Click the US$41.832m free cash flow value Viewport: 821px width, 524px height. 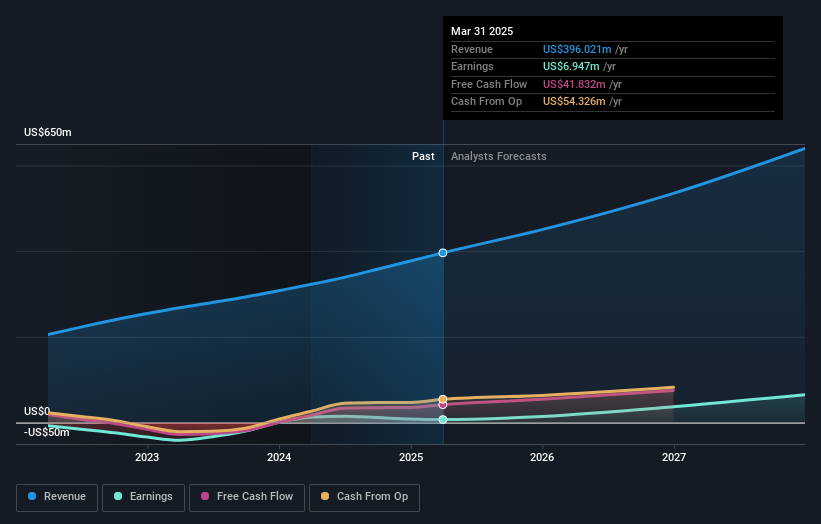[x=574, y=84]
